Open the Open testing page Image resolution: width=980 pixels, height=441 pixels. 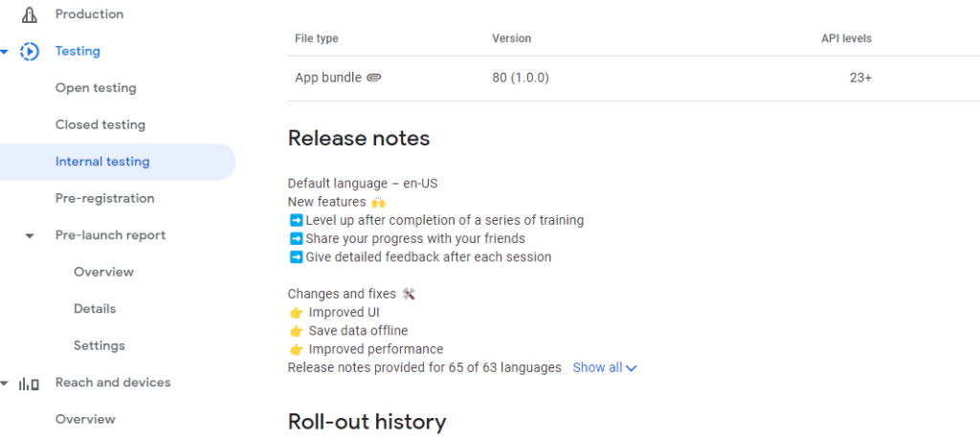pos(96,88)
